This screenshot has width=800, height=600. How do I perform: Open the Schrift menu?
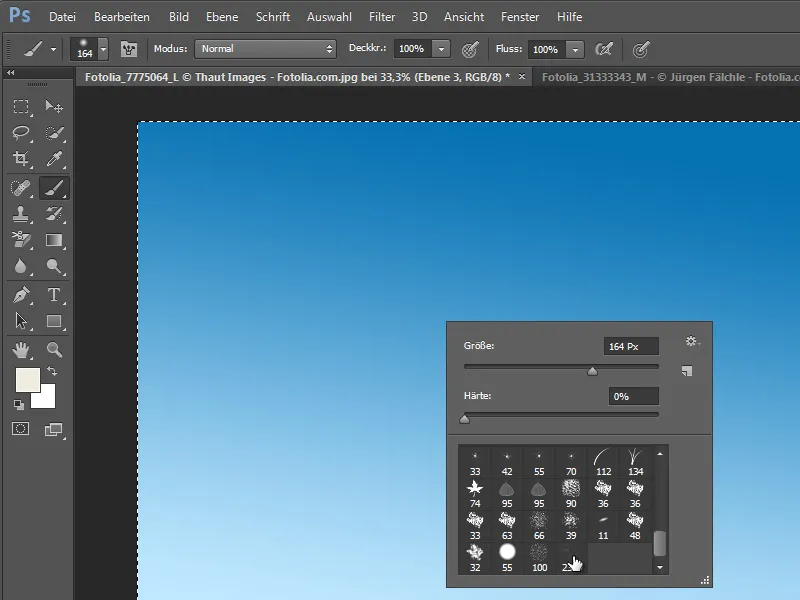273,17
